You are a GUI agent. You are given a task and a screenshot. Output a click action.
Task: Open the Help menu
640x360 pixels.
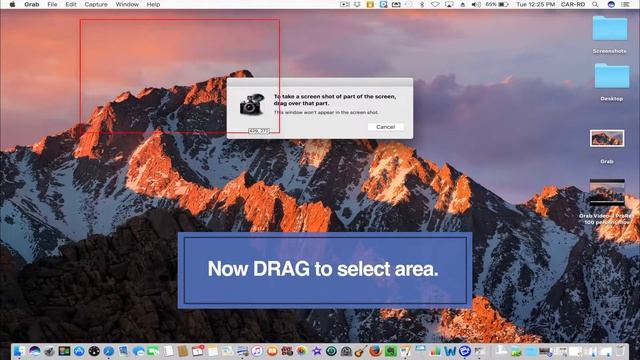tap(153, 4)
